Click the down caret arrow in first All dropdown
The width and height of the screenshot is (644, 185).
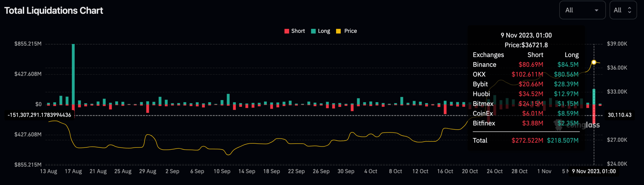click(x=596, y=10)
